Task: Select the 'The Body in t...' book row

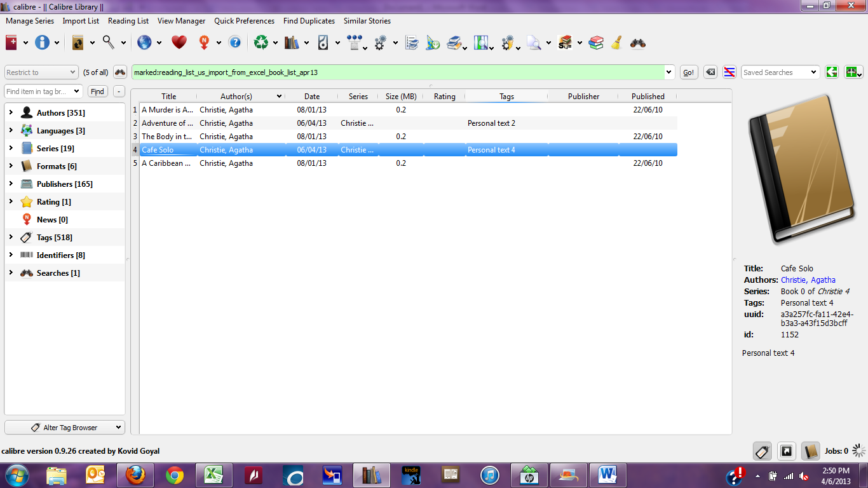Action: (x=409, y=137)
